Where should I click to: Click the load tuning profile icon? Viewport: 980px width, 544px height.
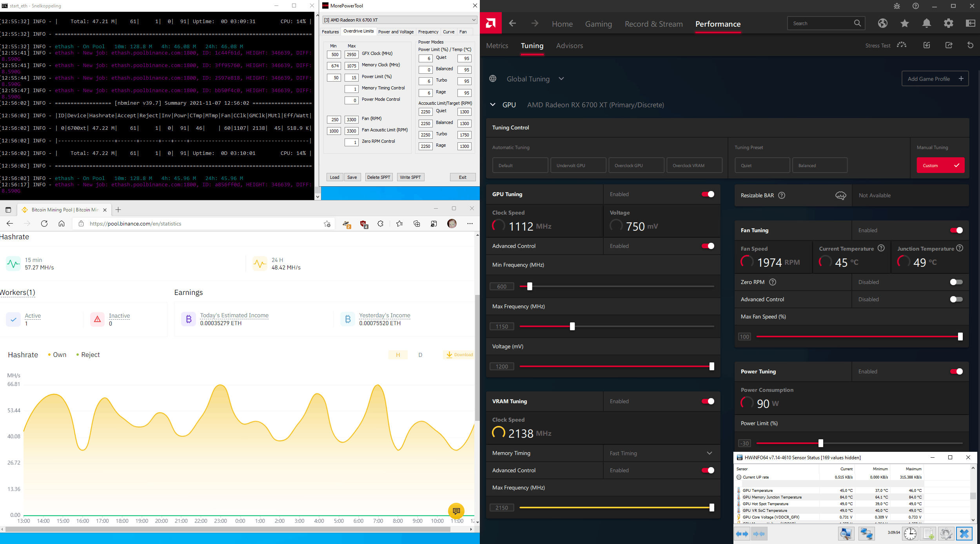coord(927,45)
